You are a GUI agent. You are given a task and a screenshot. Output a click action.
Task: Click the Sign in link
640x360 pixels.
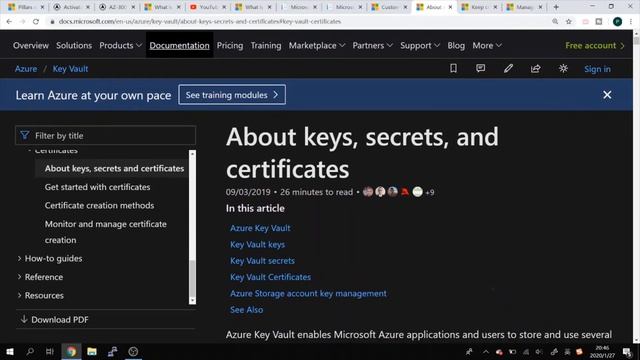tap(597, 69)
